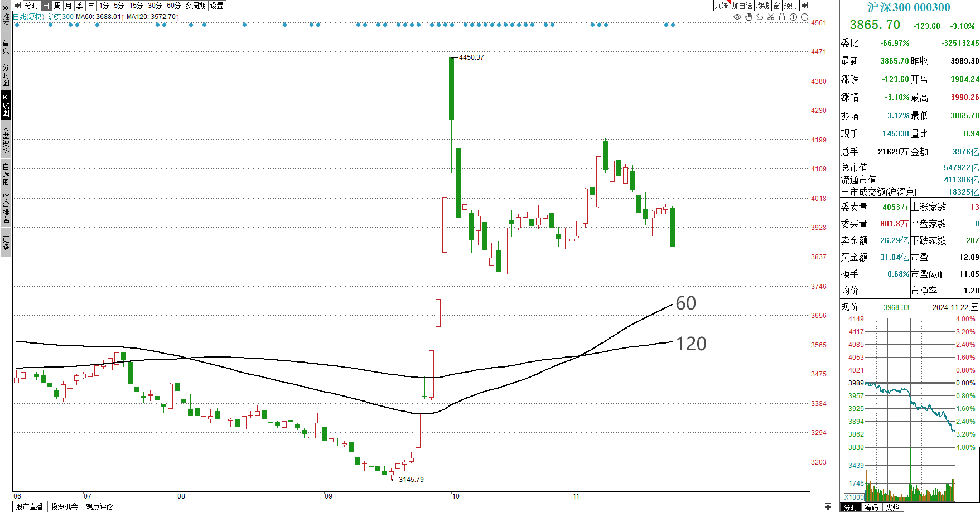
Task: Click MA60: 3688.01 indicator value
Action: 99,17
